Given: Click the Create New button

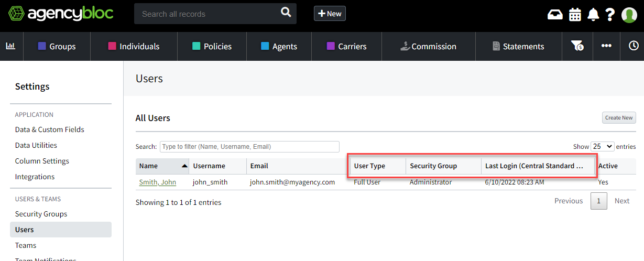Looking at the screenshot, I should tap(619, 117).
